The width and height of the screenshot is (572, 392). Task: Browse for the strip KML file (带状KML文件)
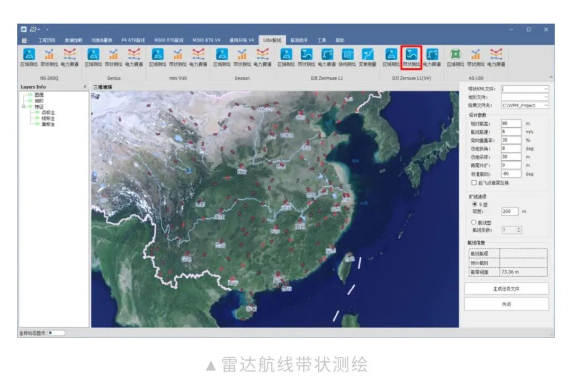point(546,88)
